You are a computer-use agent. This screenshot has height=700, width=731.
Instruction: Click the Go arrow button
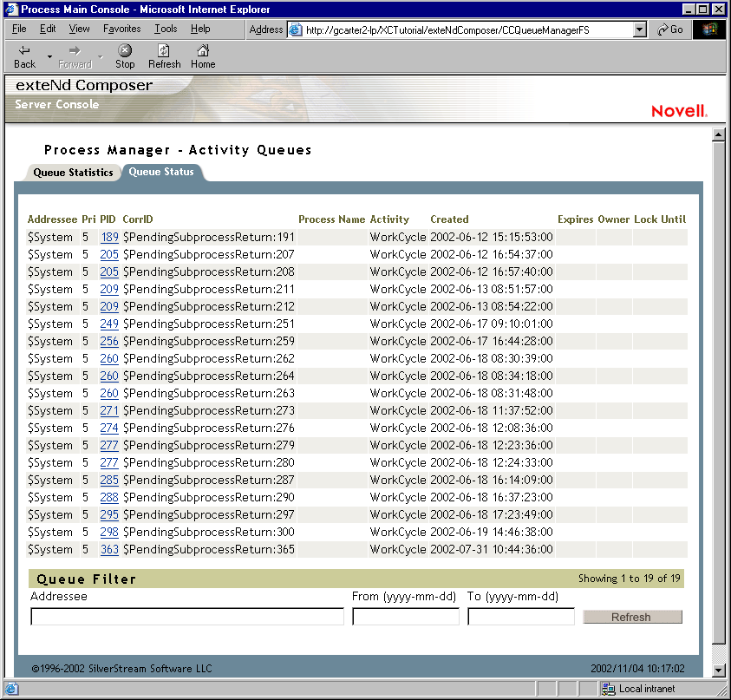tap(670, 29)
